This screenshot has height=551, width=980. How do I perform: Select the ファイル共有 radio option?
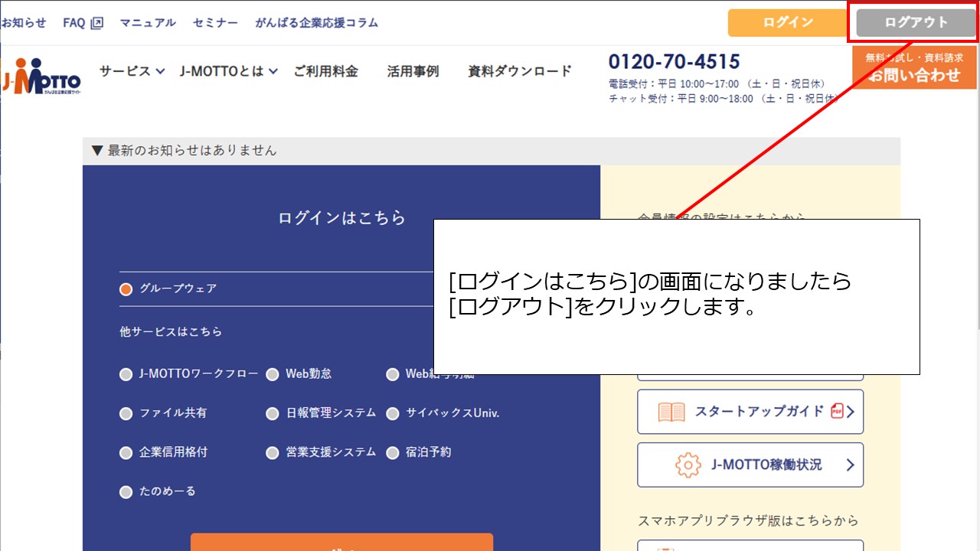(126, 414)
